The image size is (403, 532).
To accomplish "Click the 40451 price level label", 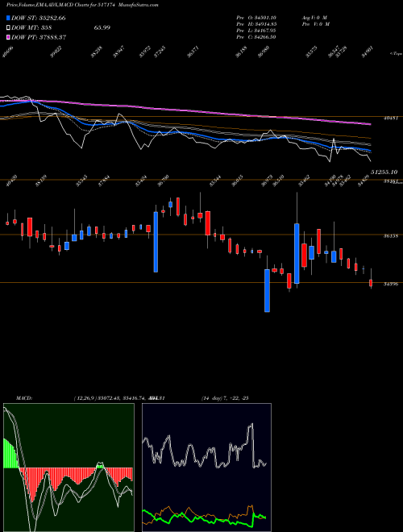I will [391, 118].
